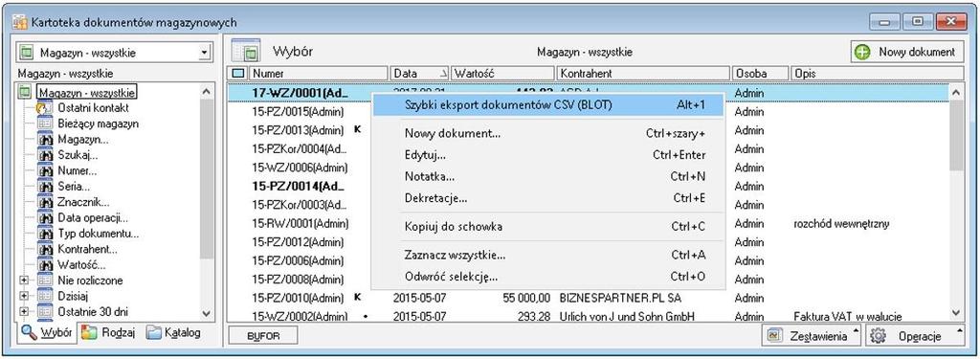Viewport: 980px width, 359px height.
Task: Switch to the Katalog tab
Action: tap(174, 333)
